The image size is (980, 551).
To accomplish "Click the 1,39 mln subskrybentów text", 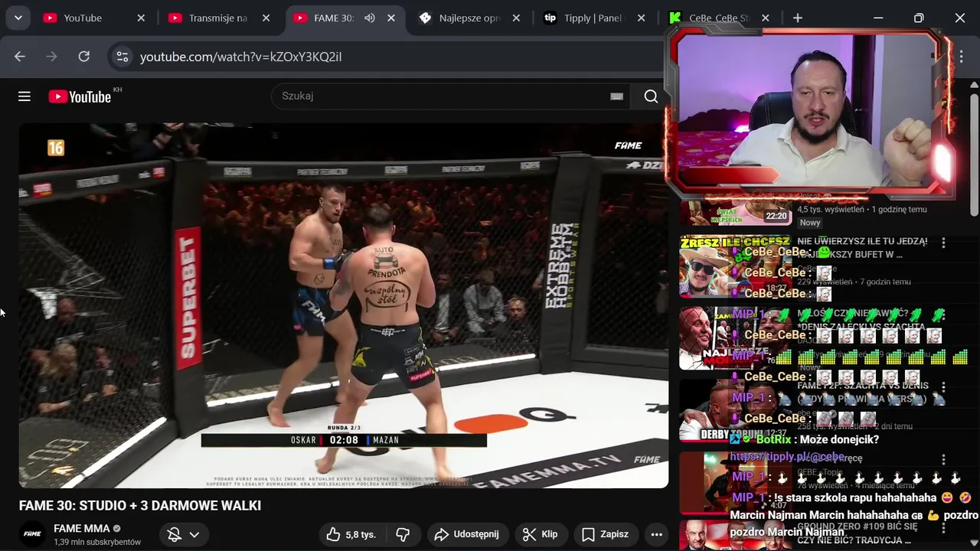I will coord(97,542).
